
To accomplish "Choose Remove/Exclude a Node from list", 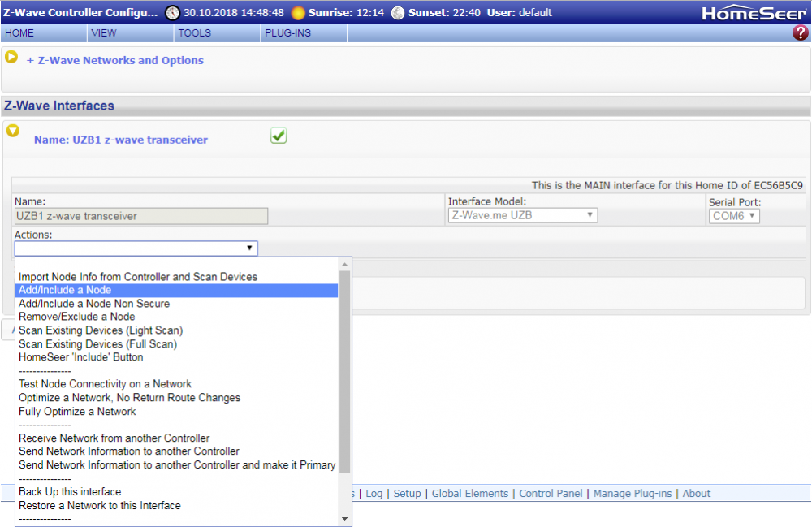I will coord(77,317).
